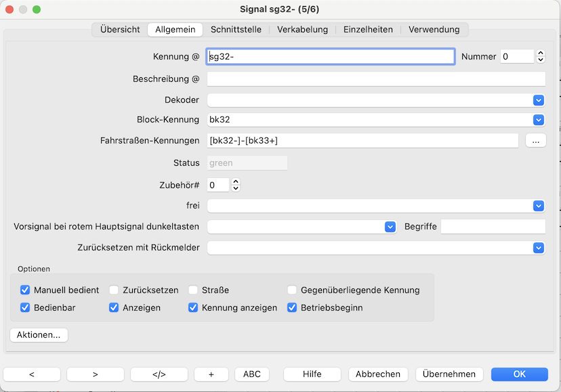Enable the 'Zurücksetzen' checkbox
The width and height of the screenshot is (561, 392).
114,290
